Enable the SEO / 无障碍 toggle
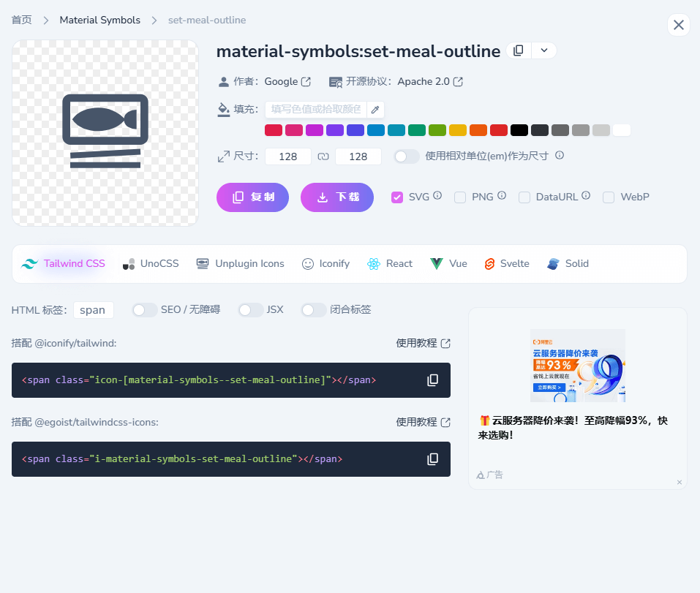The image size is (700, 593). tap(144, 310)
